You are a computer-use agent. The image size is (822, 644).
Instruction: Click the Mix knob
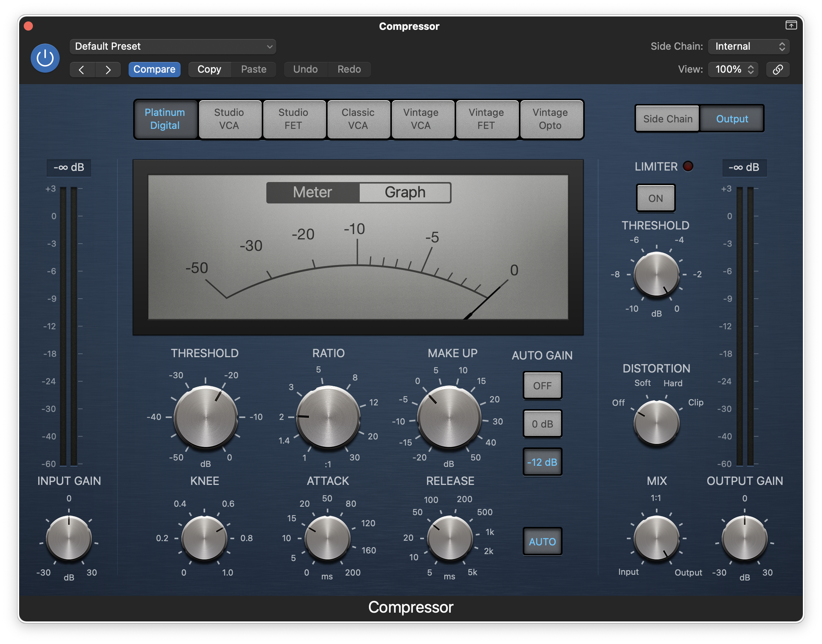(656, 538)
